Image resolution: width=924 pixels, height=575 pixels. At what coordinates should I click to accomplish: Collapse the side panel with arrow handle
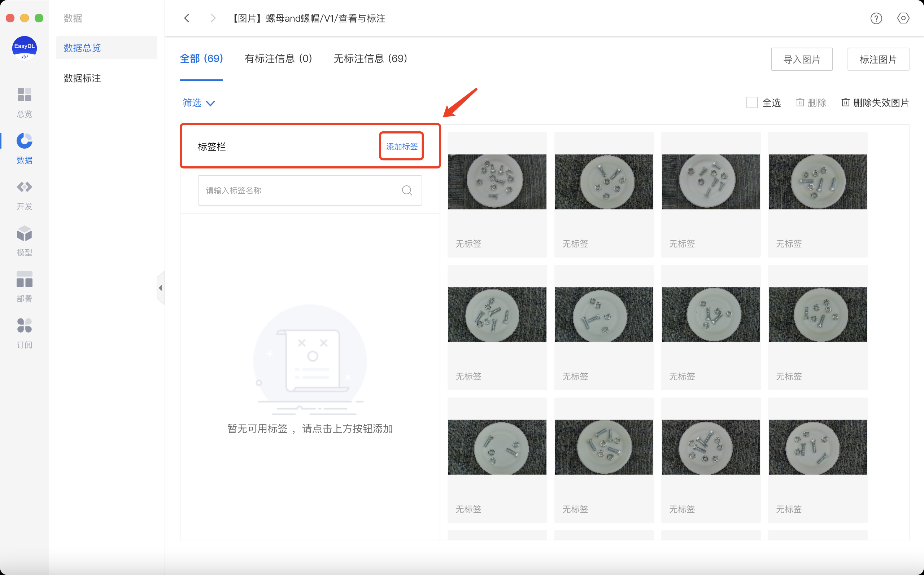[x=161, y=288]
